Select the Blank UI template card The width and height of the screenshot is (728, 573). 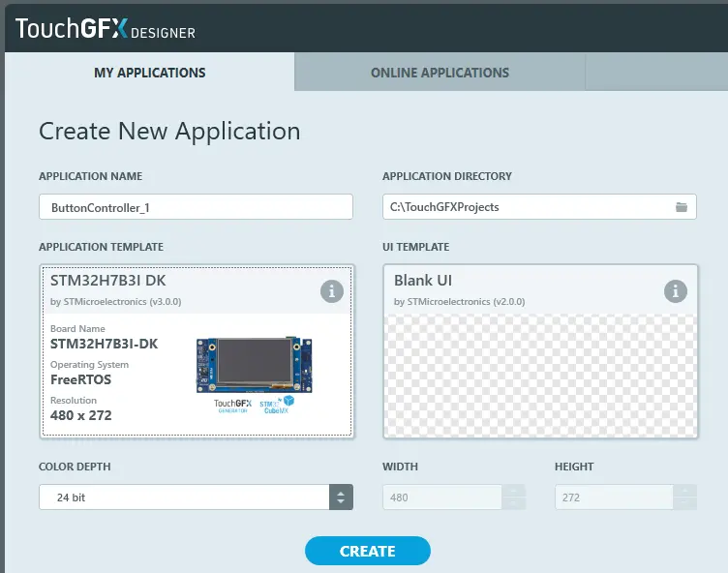(x=540, y=351)
